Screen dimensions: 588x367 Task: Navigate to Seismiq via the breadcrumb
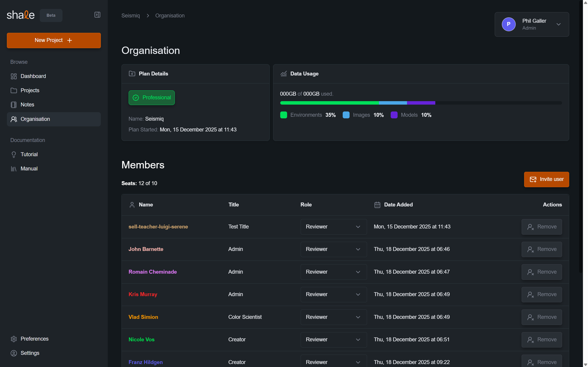[130, 15]
